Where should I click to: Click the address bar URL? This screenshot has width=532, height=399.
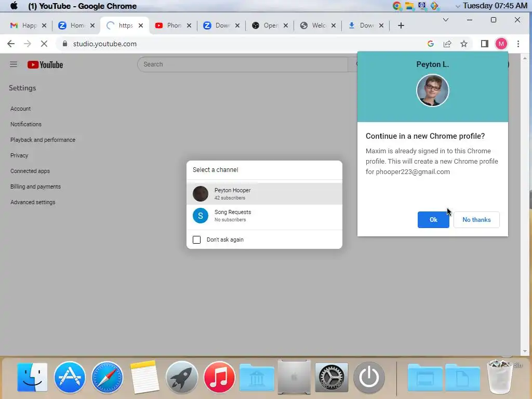(105, 44)
